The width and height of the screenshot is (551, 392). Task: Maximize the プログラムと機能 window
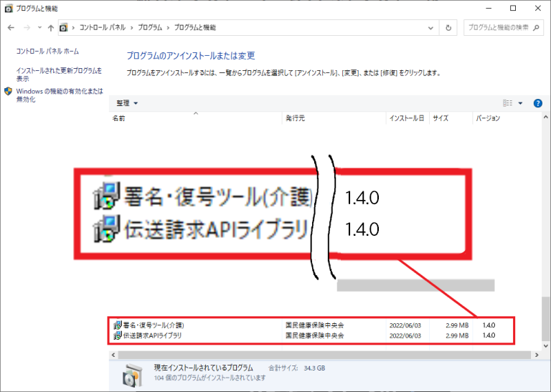[513, 8]
